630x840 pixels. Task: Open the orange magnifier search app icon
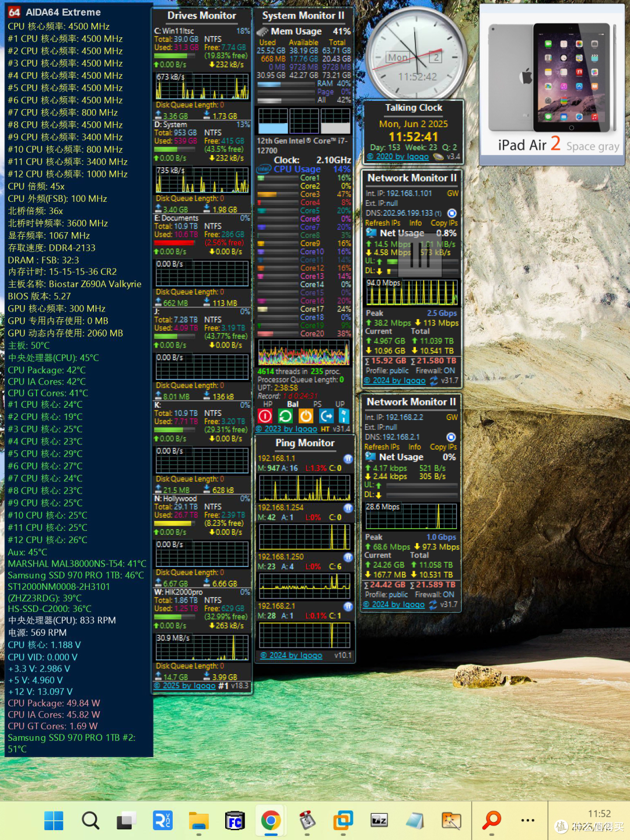(x=492, y=820)
